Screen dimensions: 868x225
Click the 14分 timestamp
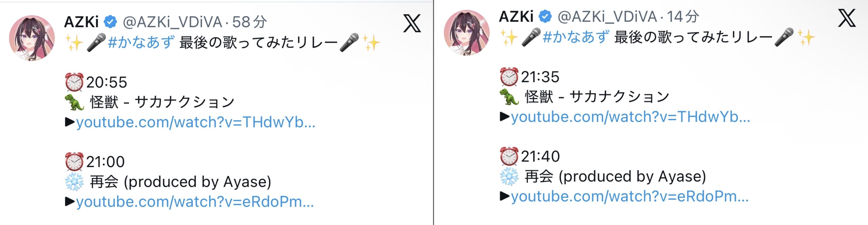click(683, 17)
